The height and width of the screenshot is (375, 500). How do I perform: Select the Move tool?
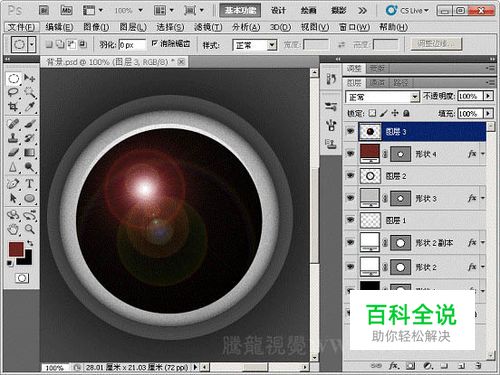[30, 79]
